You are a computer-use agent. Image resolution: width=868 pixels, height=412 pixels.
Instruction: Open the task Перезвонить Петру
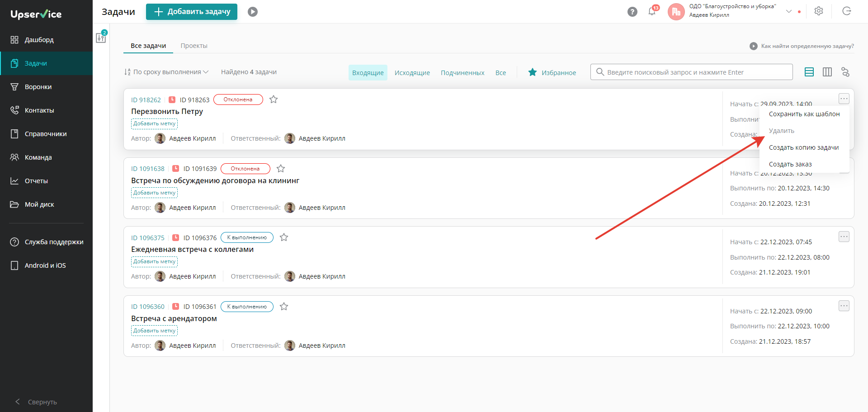(x=167, y=111)
